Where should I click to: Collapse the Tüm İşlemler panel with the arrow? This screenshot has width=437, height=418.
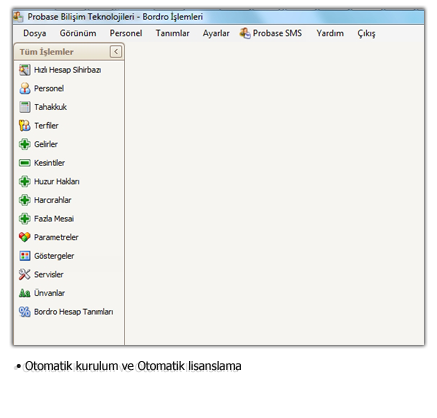tap(116, 52)
